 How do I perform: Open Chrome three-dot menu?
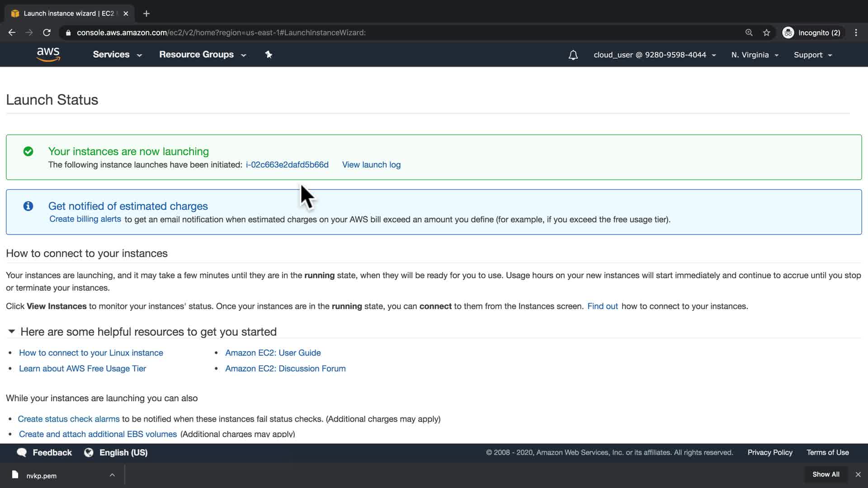(x=856, y=33)
